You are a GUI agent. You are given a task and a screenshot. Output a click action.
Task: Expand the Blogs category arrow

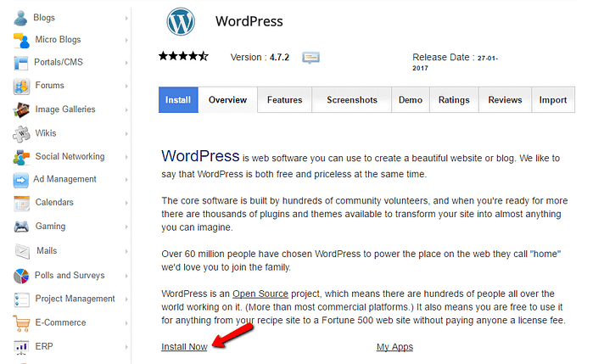pos(126,18)
